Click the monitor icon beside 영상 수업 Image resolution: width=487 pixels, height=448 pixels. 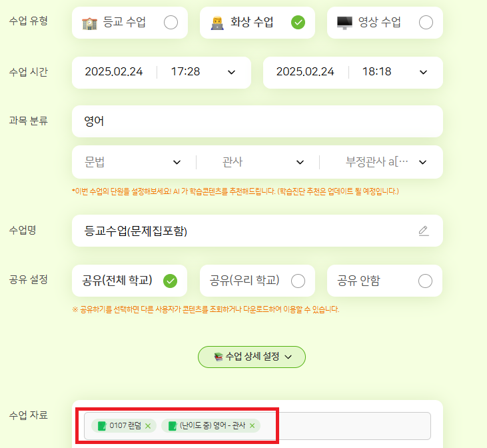344,23
